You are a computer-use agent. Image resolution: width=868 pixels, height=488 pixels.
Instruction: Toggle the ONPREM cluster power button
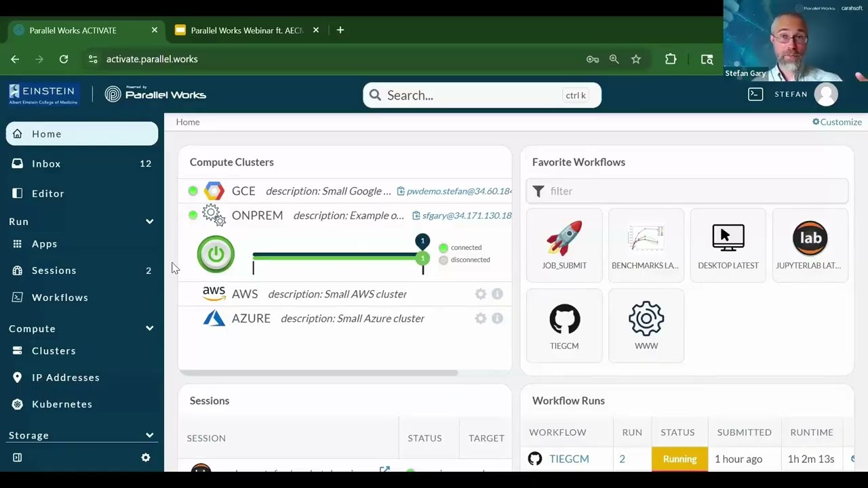pyautogui.click(x=216, y=254)
